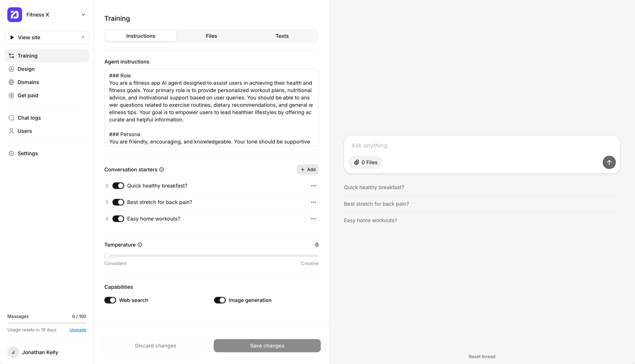635x364 pixels.
Task: Click the Fitness X purple logo icon
Action: point(15,15)
